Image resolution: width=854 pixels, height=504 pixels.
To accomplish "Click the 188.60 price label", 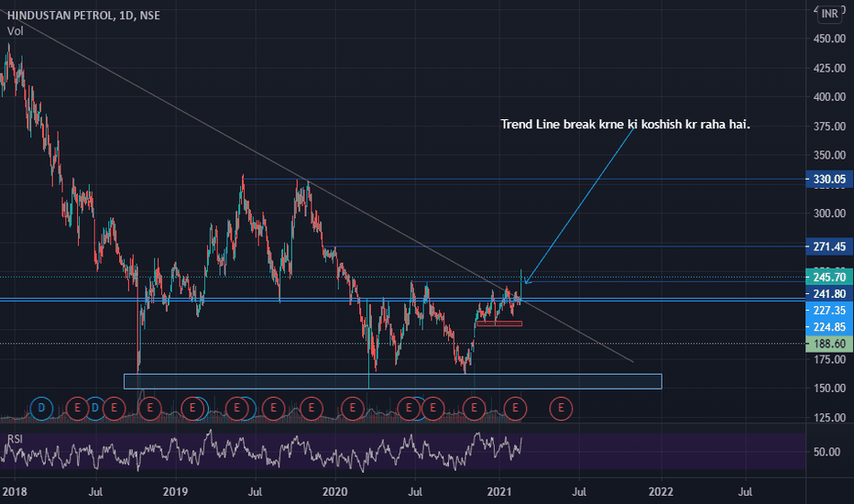I will tap(829, 344).
